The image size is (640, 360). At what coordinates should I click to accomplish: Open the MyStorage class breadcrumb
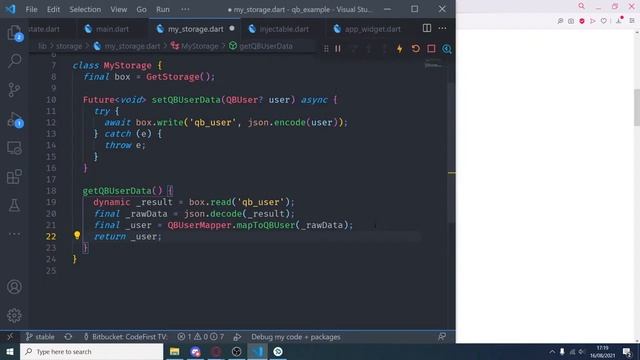click(x=195, y=46)
